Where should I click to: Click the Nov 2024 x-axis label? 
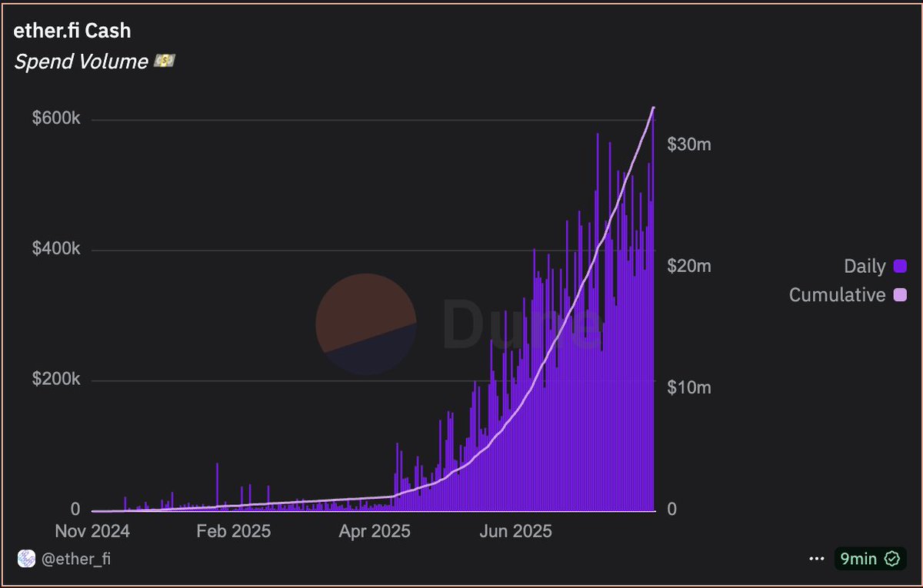point(92,531)
